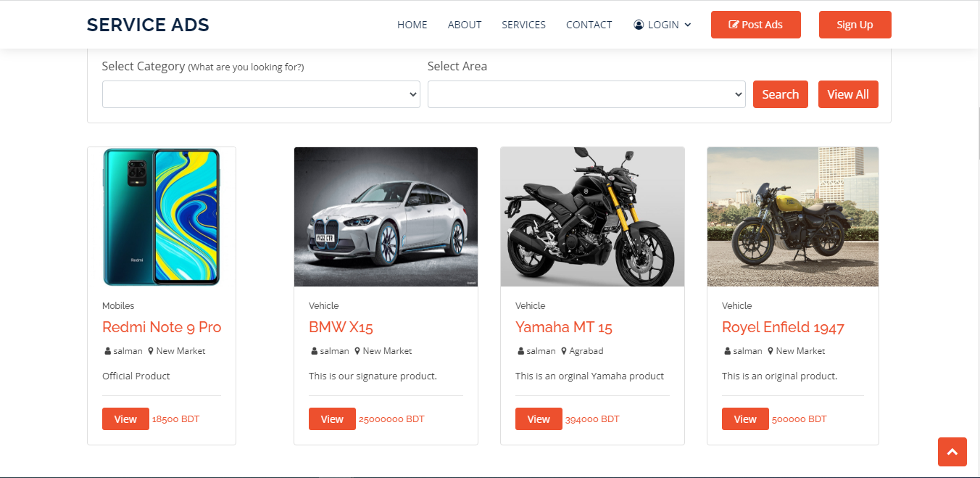
Task: Navigate to the CONTACT page
Action: click(x=589, y=25)
